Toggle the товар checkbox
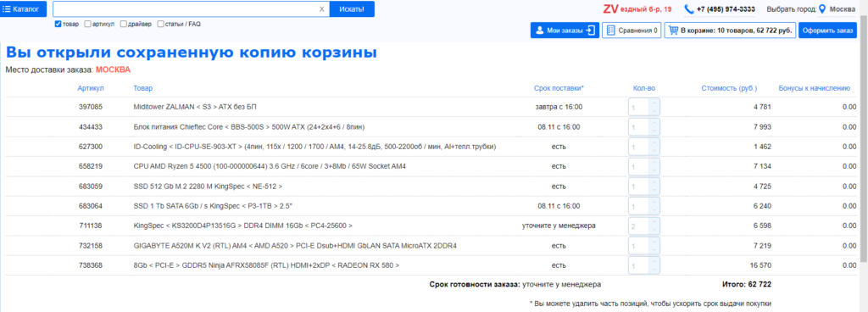This screenshot has height=312, width=868. pos(58,25)
